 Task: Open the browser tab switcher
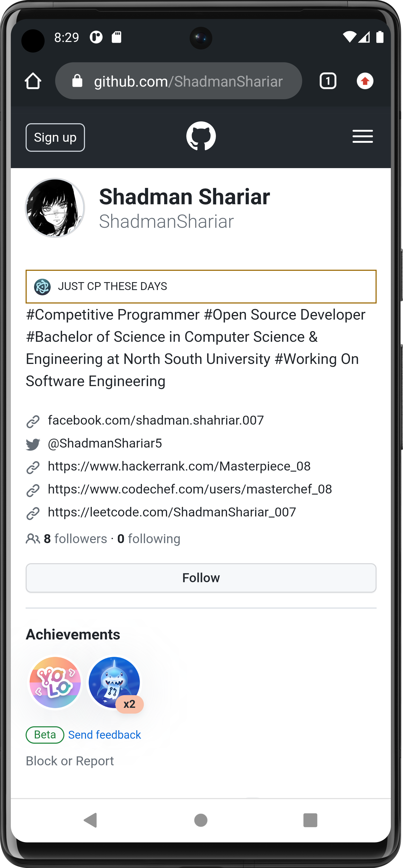coord(327,80)
